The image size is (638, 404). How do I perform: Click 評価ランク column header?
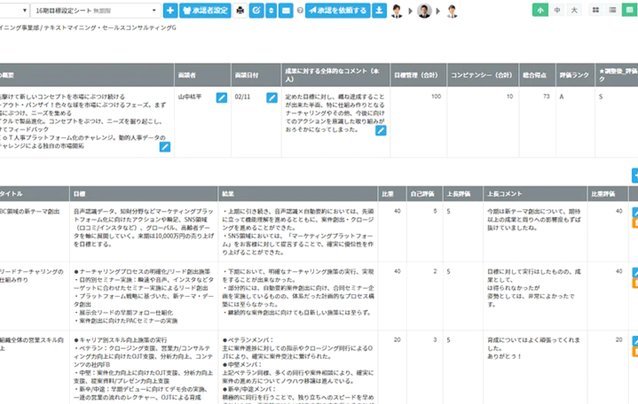click(575, 75)
